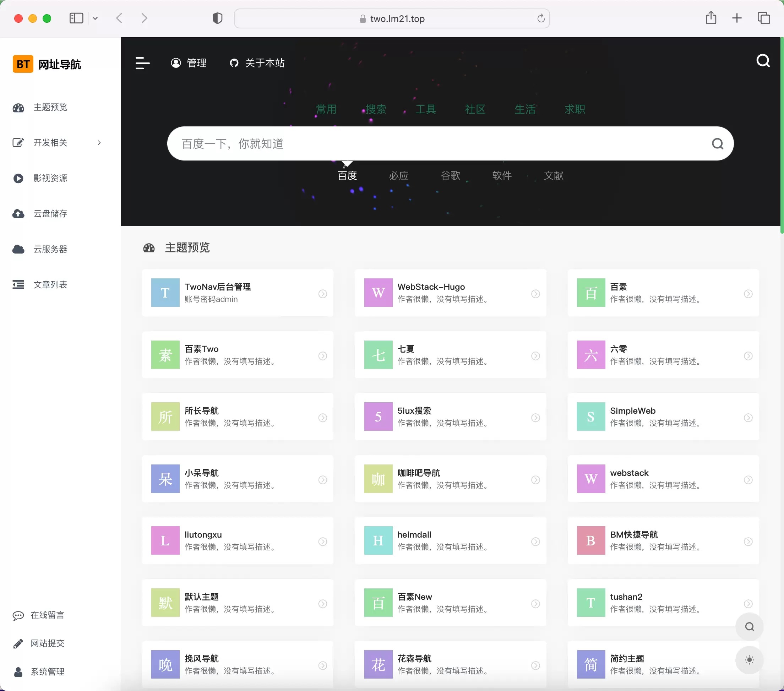784x691 pixels.
Task: Click the two.lm21.top address bar
Action: tap(392, 18)
